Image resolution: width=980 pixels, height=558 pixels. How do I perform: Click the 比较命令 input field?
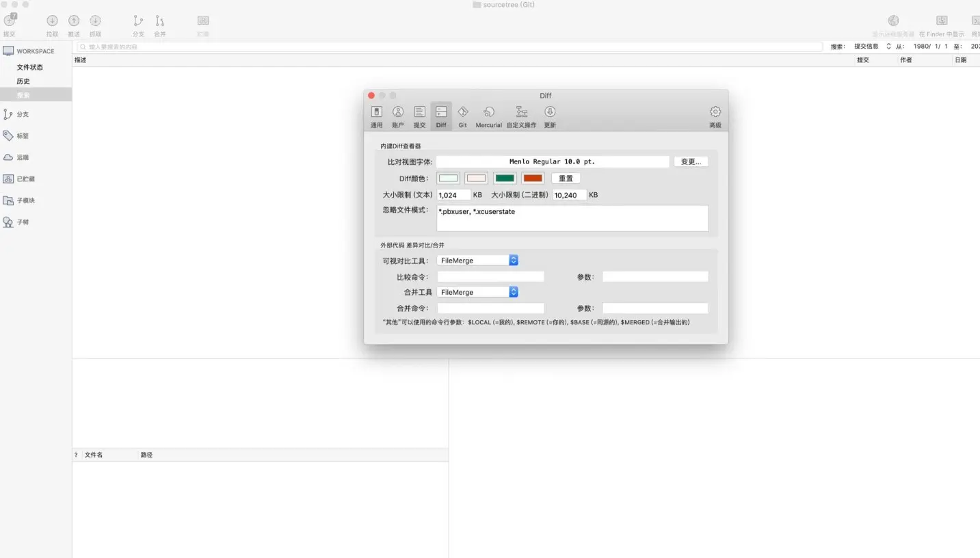click(x=490, y=277)
